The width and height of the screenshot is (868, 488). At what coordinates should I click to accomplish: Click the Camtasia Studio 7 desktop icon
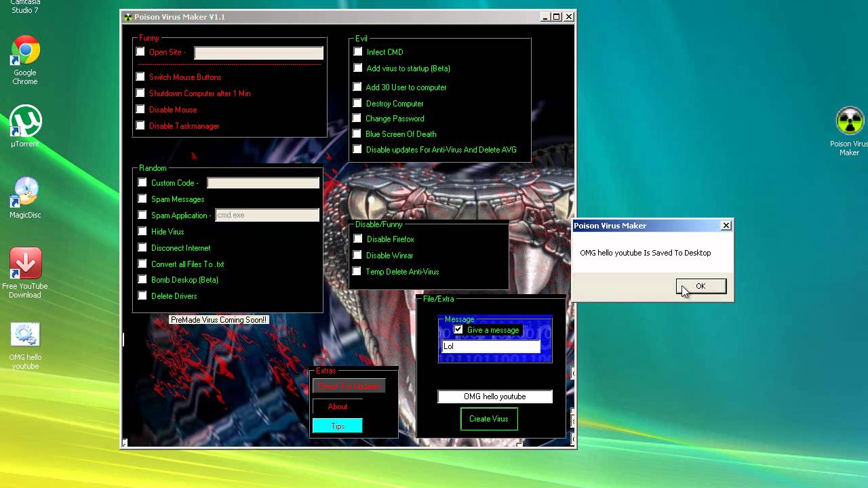(25, 7)
